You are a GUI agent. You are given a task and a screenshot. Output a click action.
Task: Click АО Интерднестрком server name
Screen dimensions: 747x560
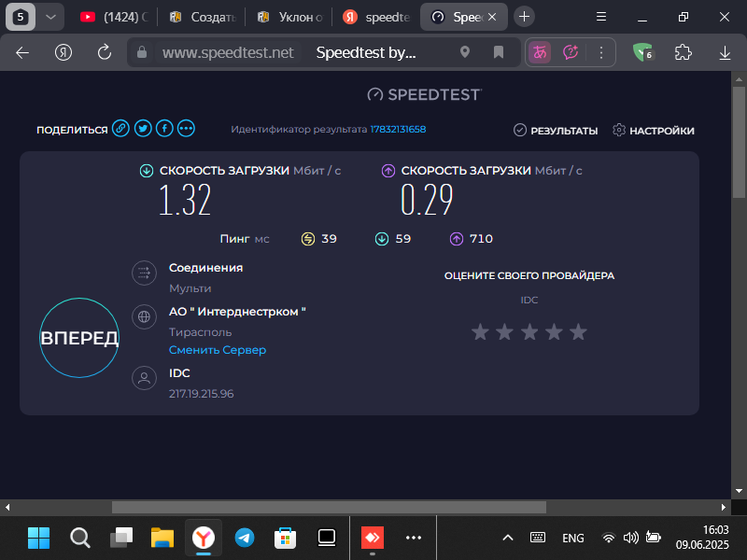pos(237,312)
